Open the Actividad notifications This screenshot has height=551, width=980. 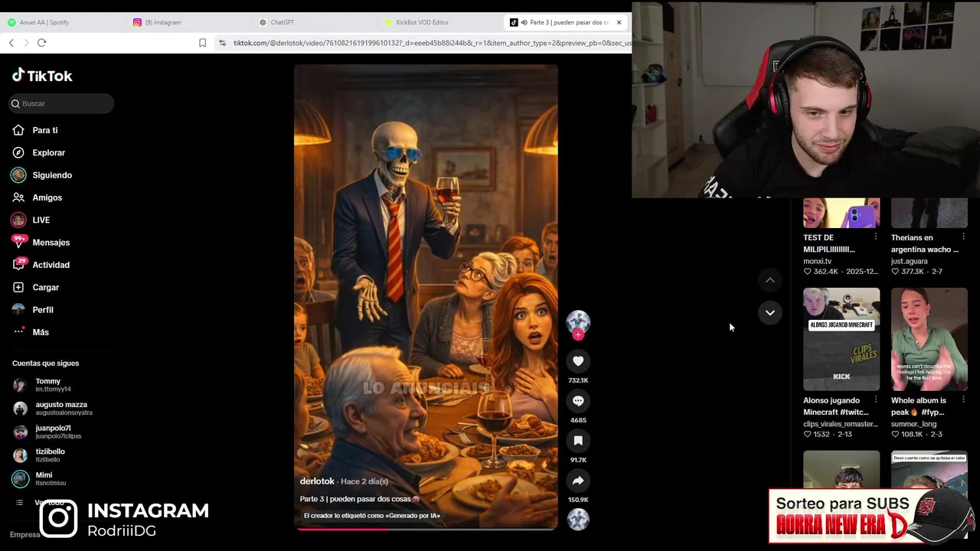[51, 265]
